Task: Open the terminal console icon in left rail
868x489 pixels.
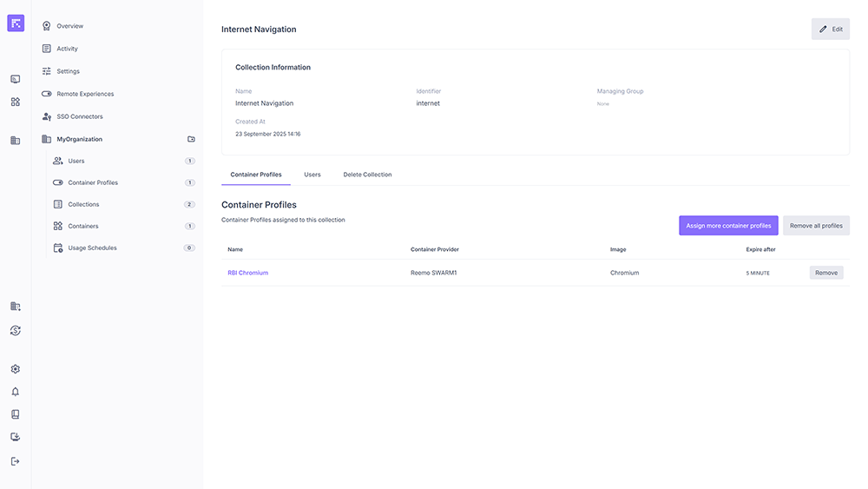Action: 15,79
